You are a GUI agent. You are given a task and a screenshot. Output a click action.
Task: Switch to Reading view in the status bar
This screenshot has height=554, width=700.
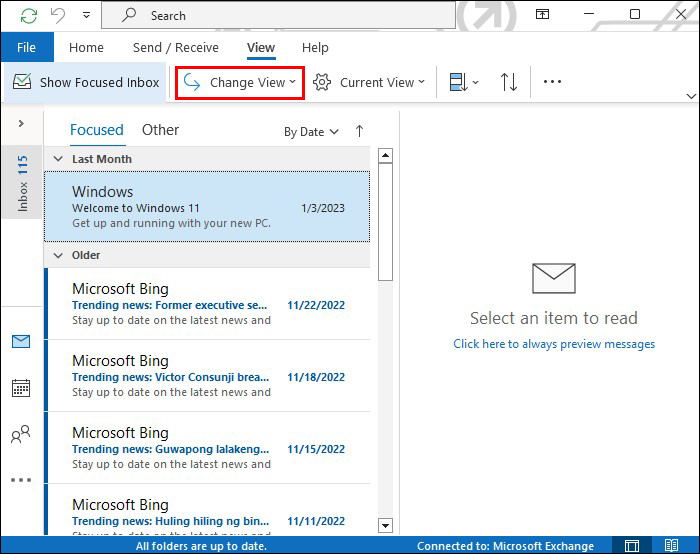(671, 546)
